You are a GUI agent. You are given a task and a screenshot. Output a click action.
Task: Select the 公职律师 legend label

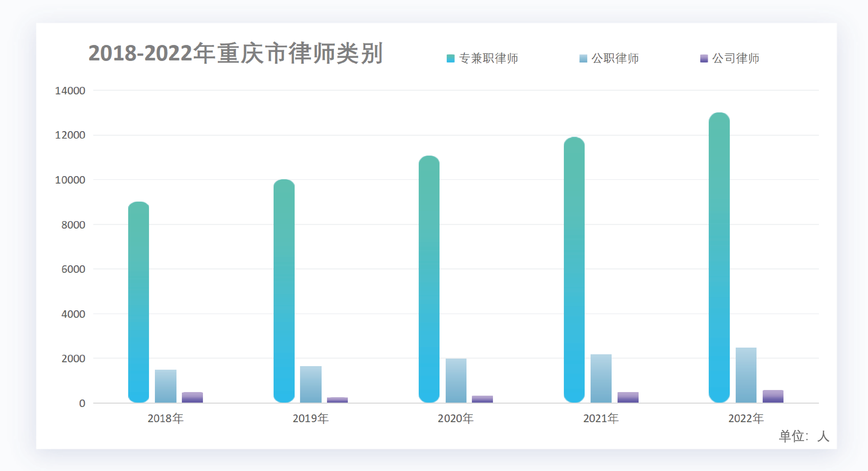[x=615, y=59]
